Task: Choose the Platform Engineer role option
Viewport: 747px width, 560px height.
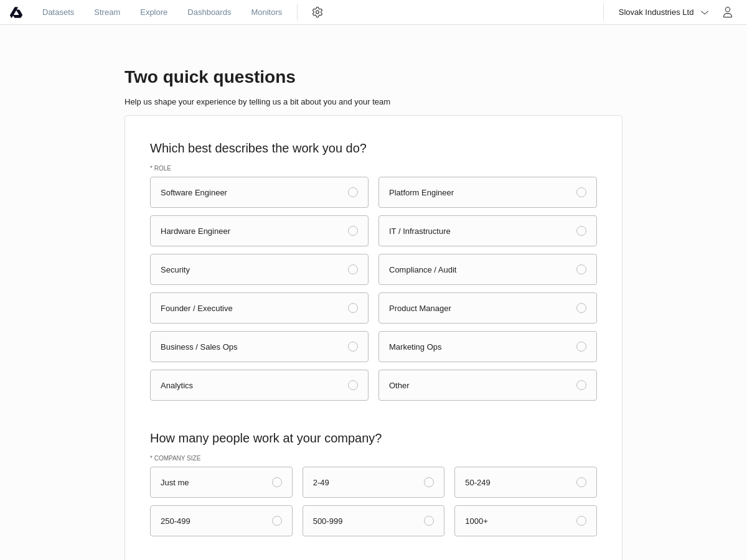Action: pyautogui.click(x=487, y=192)
